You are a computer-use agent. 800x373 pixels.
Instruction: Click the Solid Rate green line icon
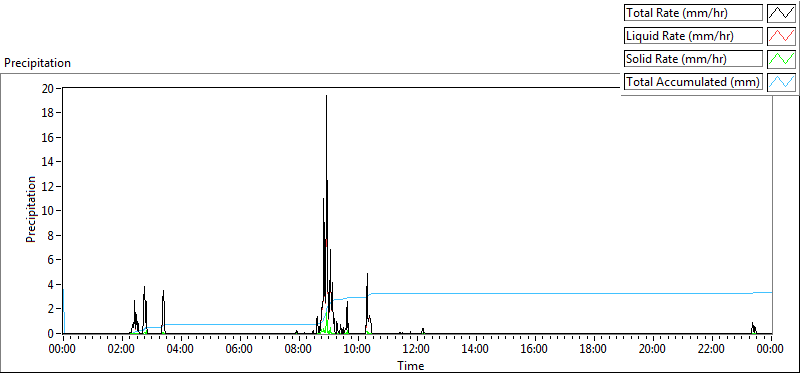[x=781, y=59]
